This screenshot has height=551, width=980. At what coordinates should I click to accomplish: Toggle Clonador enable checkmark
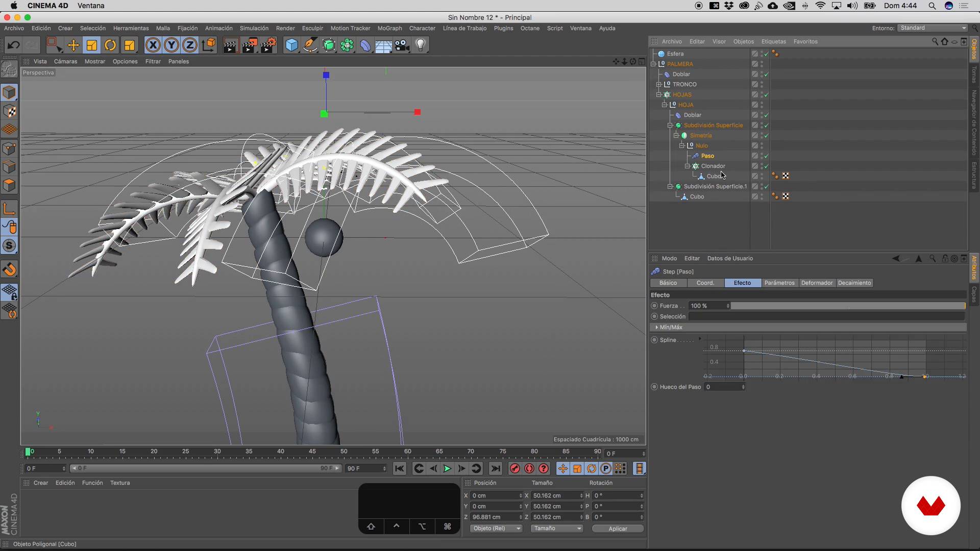(x=766, y=166)
